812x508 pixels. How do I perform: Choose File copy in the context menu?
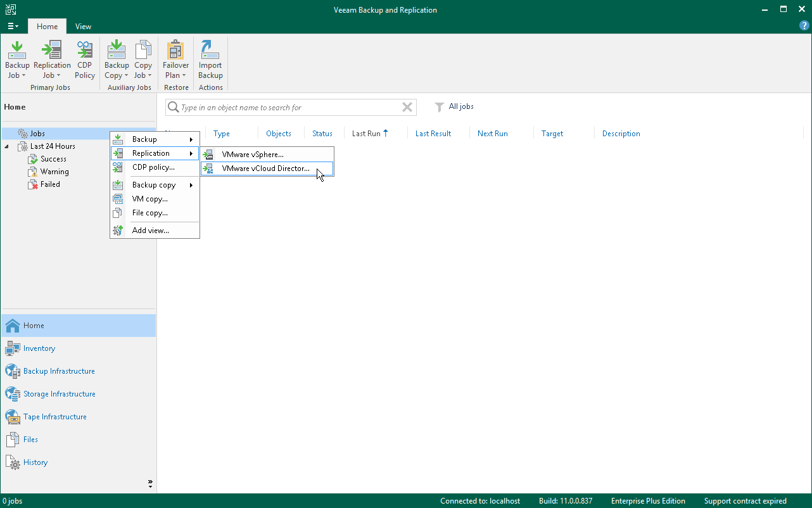155,213
